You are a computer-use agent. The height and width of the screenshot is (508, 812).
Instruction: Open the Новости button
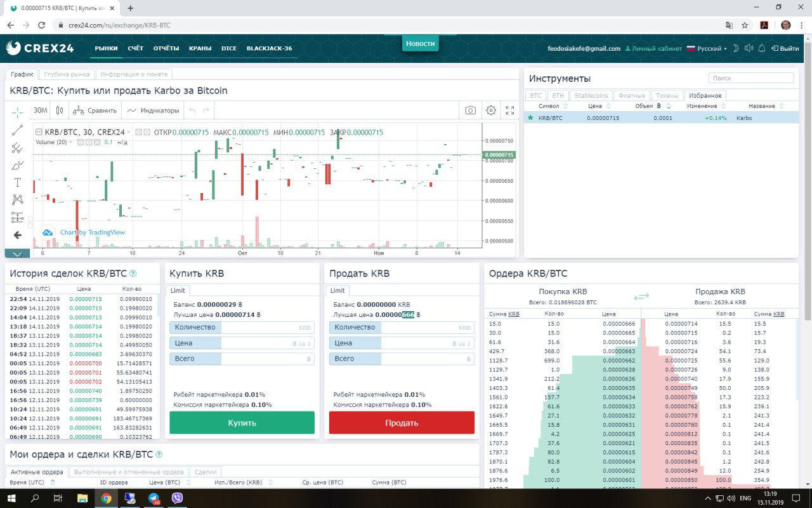pos(420,43)
